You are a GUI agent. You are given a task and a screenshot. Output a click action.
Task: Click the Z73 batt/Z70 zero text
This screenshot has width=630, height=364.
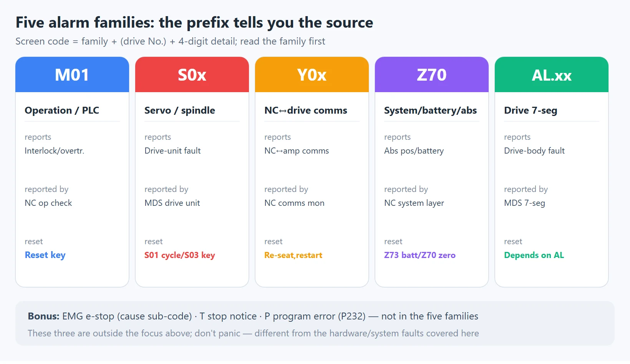point(420,255)
